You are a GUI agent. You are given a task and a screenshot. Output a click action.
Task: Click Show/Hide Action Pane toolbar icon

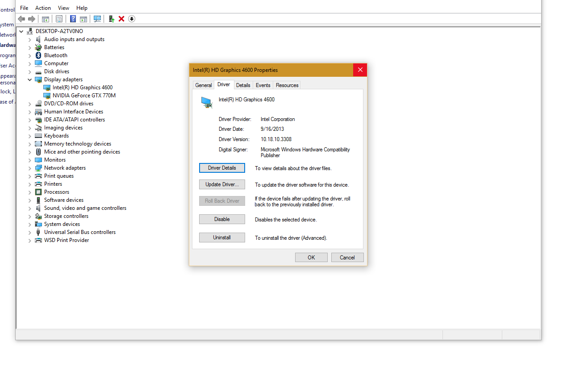[83, 19]
